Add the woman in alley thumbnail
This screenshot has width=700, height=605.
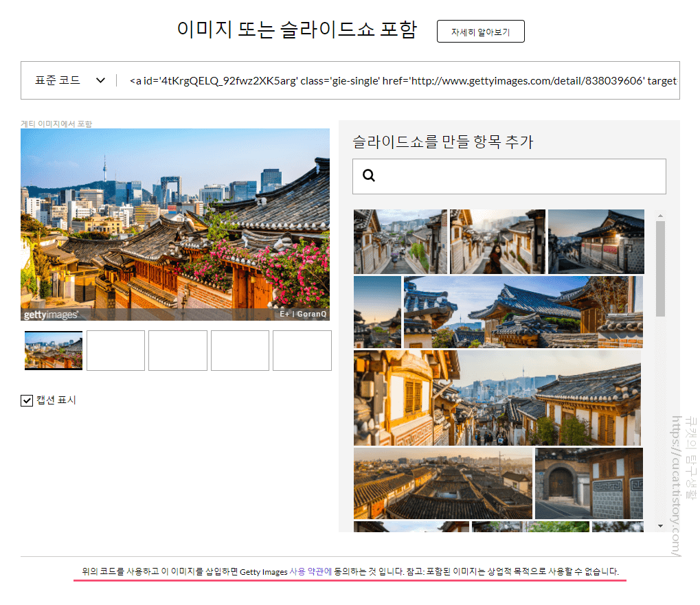pos(497,242)
